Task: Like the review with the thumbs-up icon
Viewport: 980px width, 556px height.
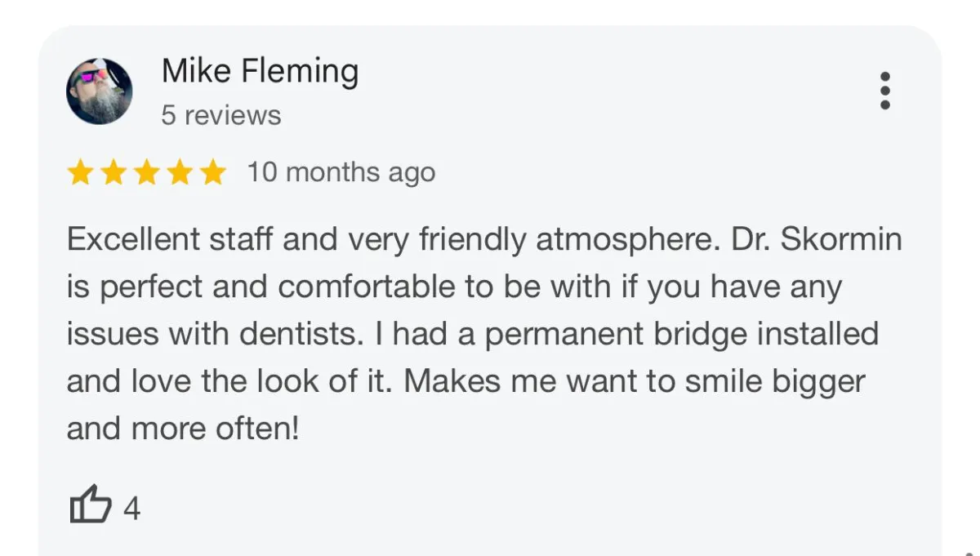Action: [90, 505]
